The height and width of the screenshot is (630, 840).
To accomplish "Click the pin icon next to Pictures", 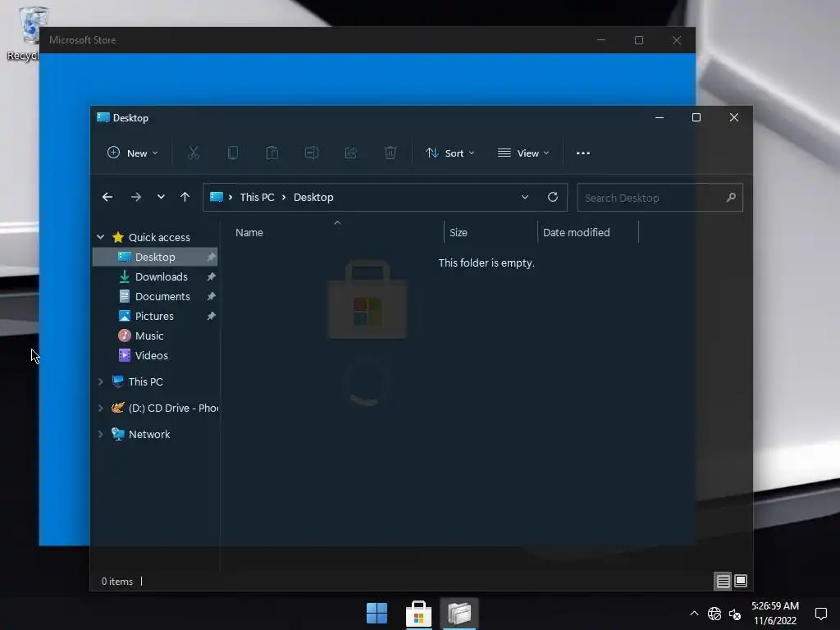I will pyautogui.click(x=211, y=316).
